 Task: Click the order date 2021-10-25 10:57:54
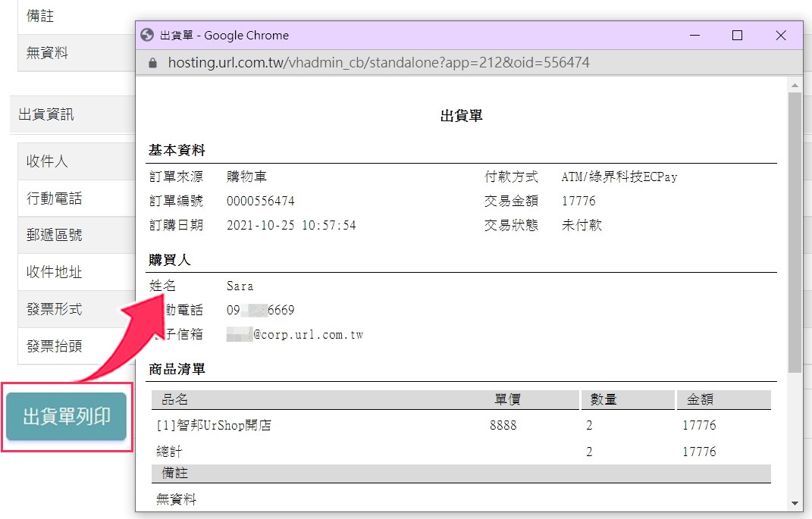pyautogui.click(x=291, y=225)
